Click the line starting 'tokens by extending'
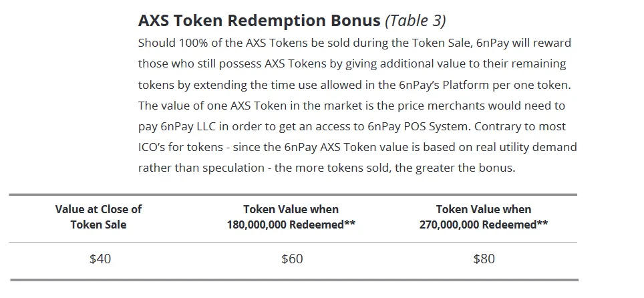644x298 pixels. [x=355, y=85]
